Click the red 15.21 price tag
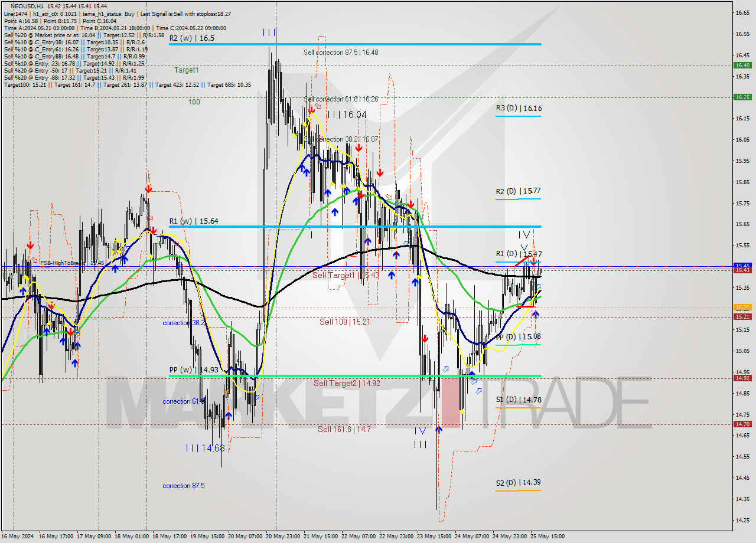 point(742,316)
